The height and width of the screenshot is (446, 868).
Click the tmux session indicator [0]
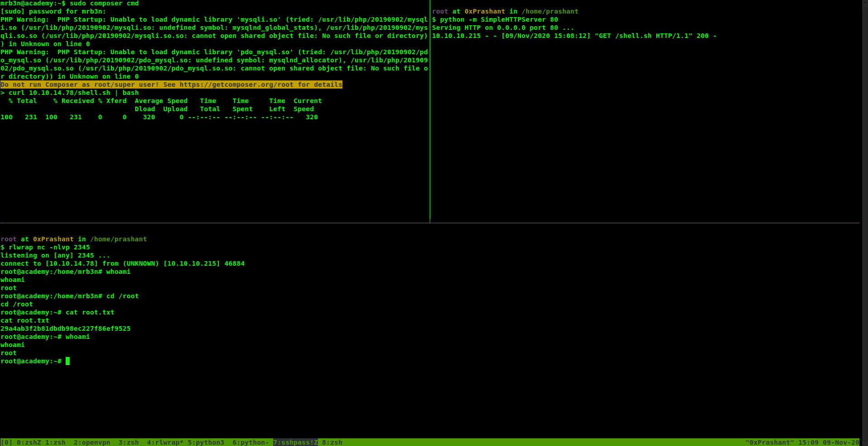pyautogui.click(x=6, y=442)
